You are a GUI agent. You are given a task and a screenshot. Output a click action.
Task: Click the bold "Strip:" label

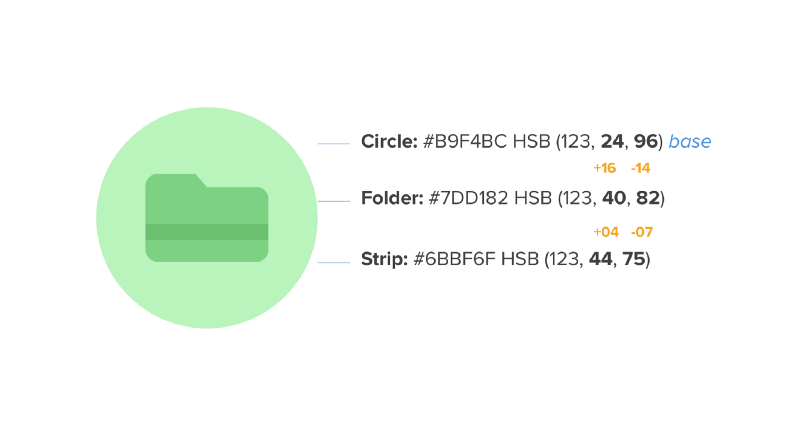(x=384, y=260)
